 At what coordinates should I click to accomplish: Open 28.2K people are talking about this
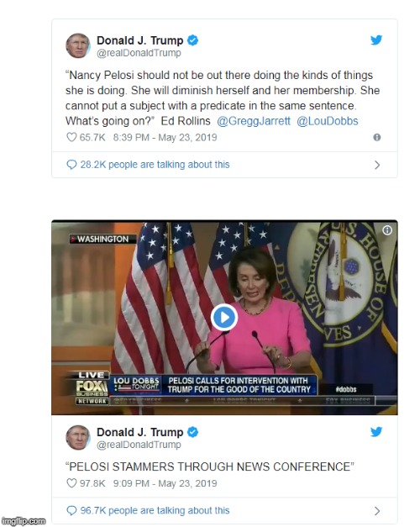155,165
